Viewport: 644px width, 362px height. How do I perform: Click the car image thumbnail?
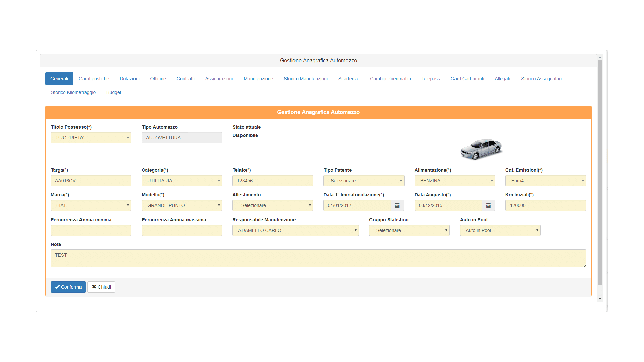(x=481, y=149)
